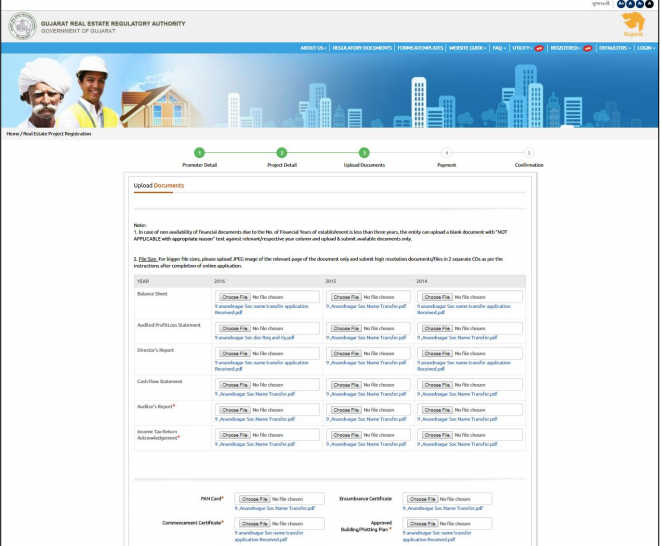Choose File for 2014 Income Tax Return Acknowledgement
662x546 pixels.
(x=437, y=435)
